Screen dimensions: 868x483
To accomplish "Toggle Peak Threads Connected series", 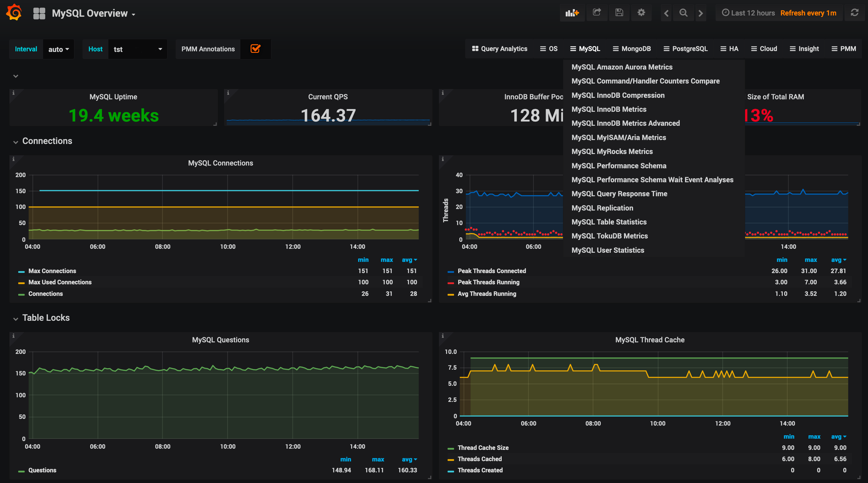I will point(492,271).
